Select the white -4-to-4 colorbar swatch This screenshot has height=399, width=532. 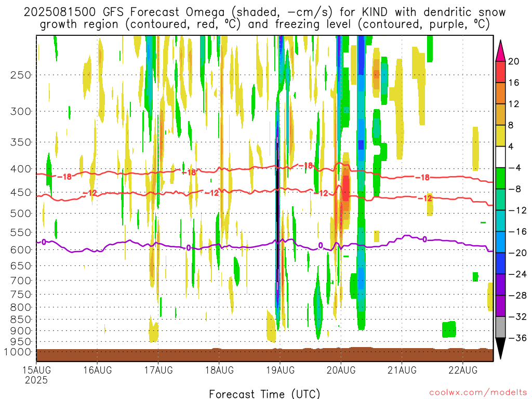coord(500,157)
